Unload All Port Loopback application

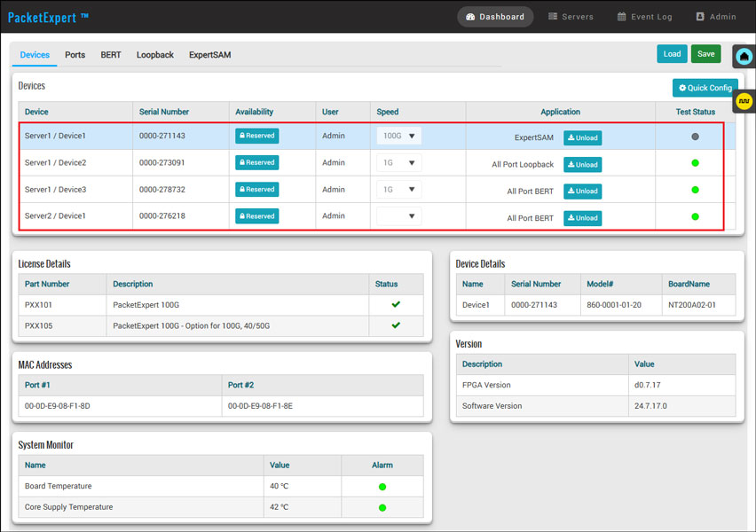coord(582,165)
